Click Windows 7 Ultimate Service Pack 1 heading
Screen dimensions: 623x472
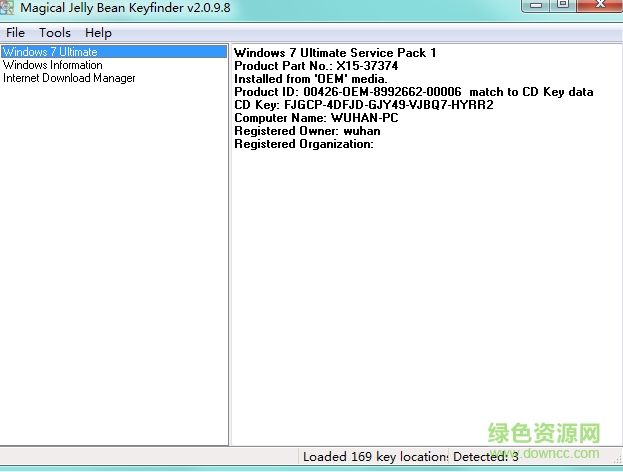pos(335,52)
